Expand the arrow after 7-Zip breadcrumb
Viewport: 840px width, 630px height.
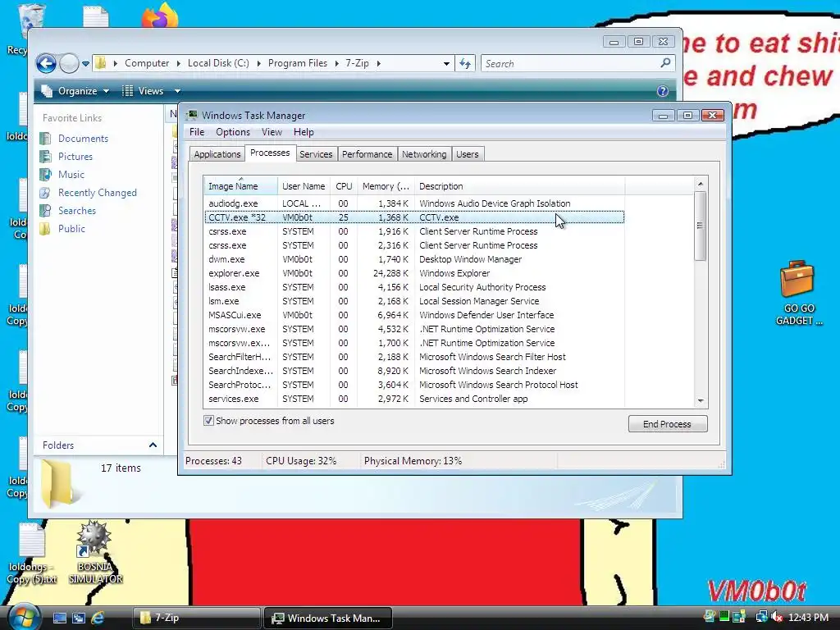[x=378, y=63]
